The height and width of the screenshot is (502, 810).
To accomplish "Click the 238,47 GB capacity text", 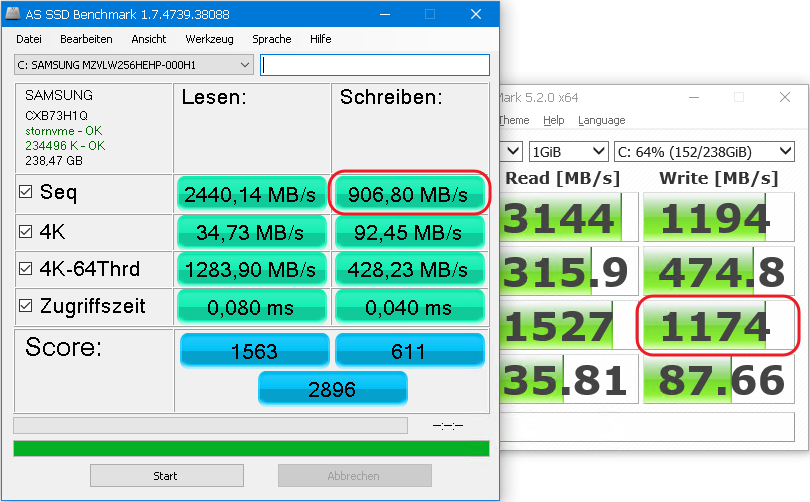I will click(54, 161).
